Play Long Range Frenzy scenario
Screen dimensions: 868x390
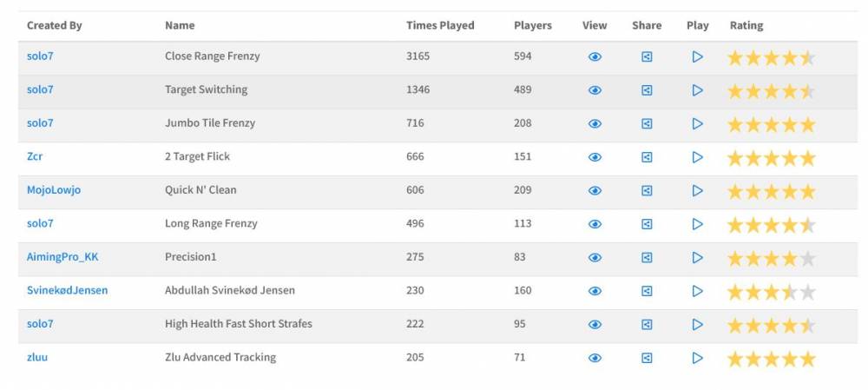(697, 224)
